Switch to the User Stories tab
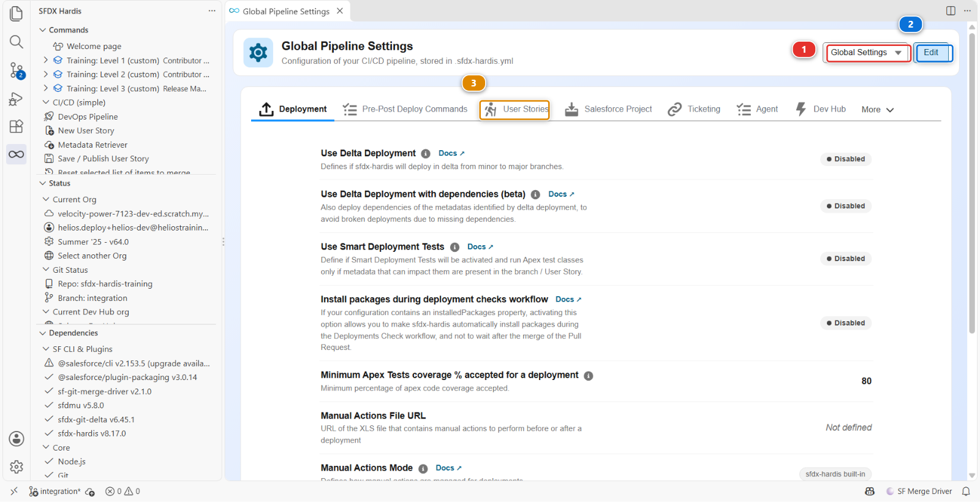 (515, 110)
